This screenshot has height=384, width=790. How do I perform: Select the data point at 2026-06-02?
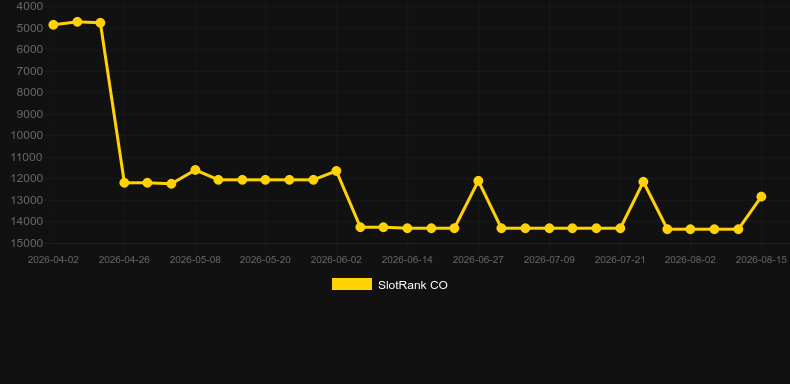(x=336, y=171)
